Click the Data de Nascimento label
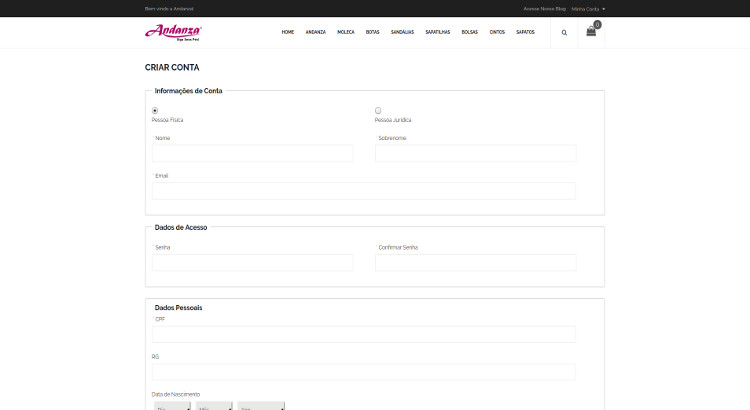The image size is (750, 410). (x=176, y=395)
